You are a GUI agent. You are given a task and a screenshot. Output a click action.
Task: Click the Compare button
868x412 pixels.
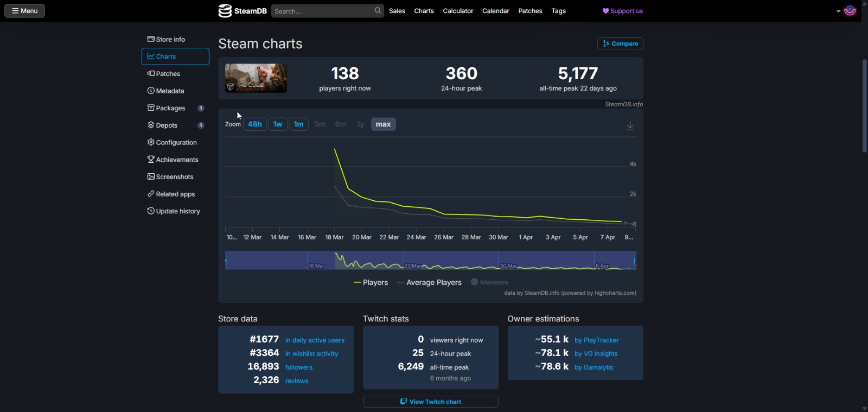click(x=620, y=43)
